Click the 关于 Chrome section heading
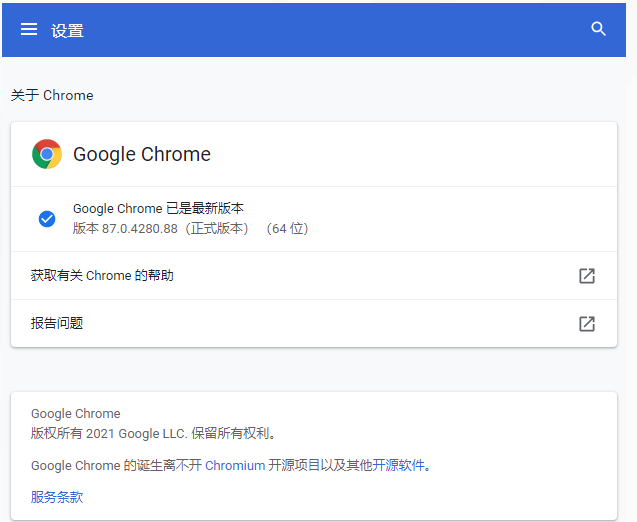637x522 pixels. (52, 95)
